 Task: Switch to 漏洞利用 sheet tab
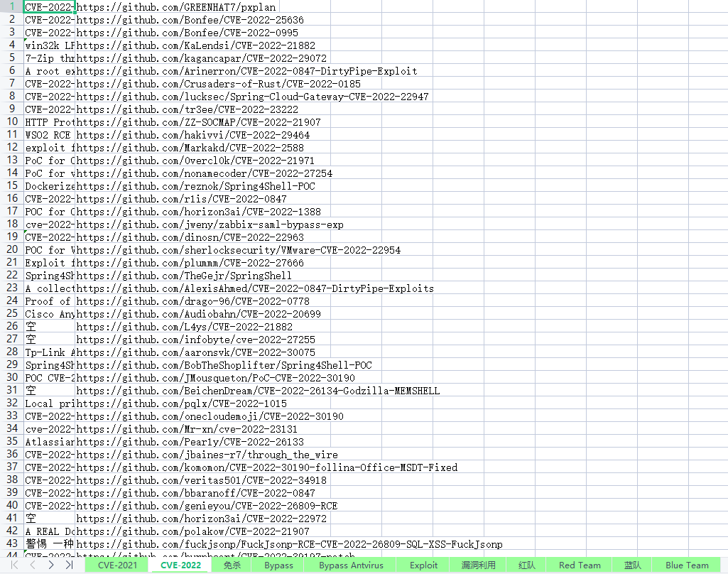click(478, 565)
